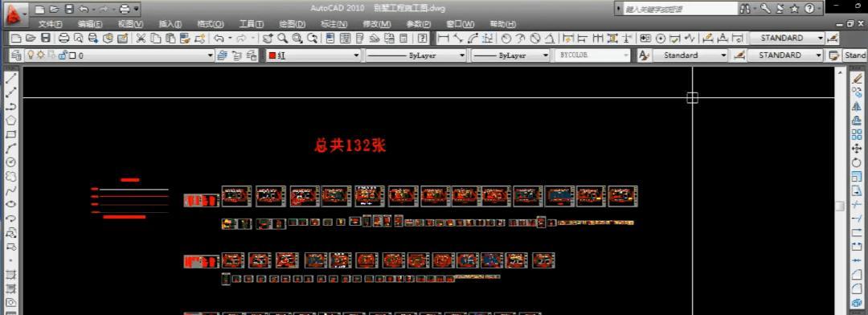The height and width of the screenshot is (315, 868).
Task: Open the ByLayer linetype dropdown
Action: tap(416, 55)
